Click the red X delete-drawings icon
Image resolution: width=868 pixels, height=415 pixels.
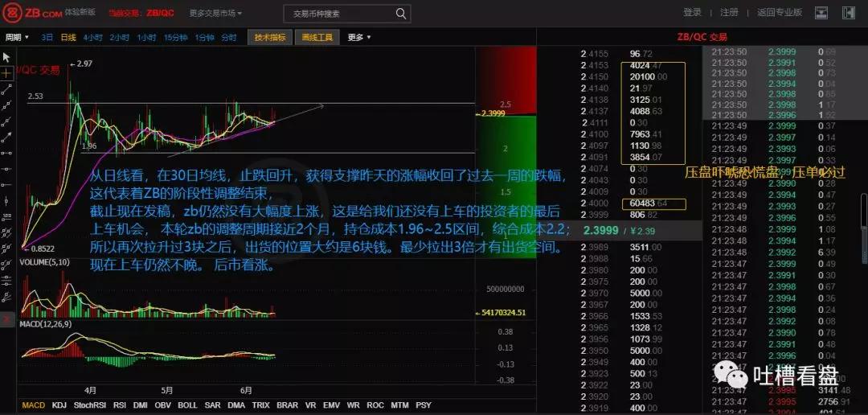pyautogui.click(x=6, y=320)
